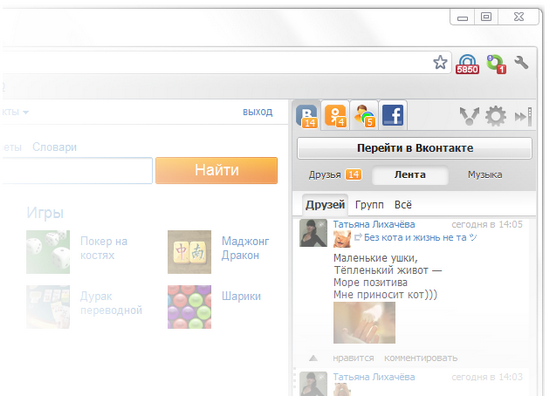
Task: Open the extension icon showing 5850
Action: [x=467, y=64]
